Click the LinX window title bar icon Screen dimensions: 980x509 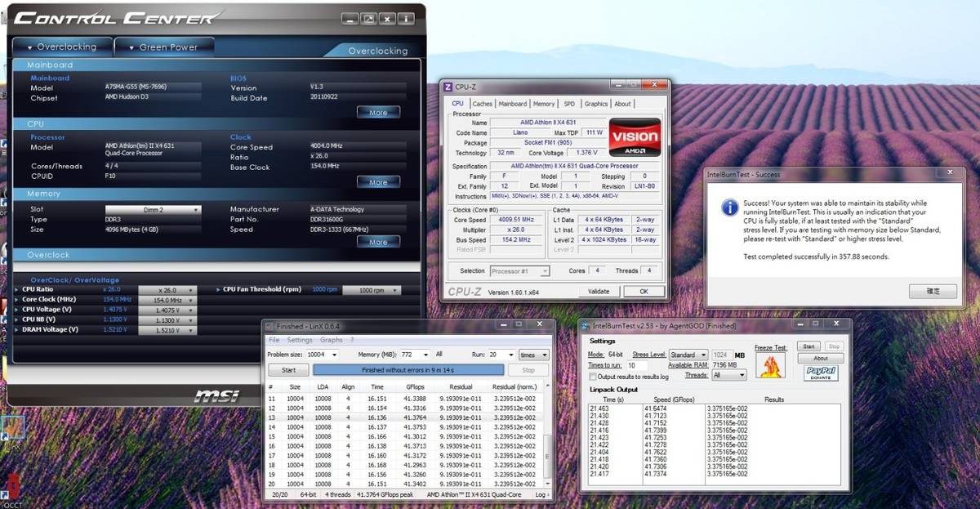click(x=269, y=325)
